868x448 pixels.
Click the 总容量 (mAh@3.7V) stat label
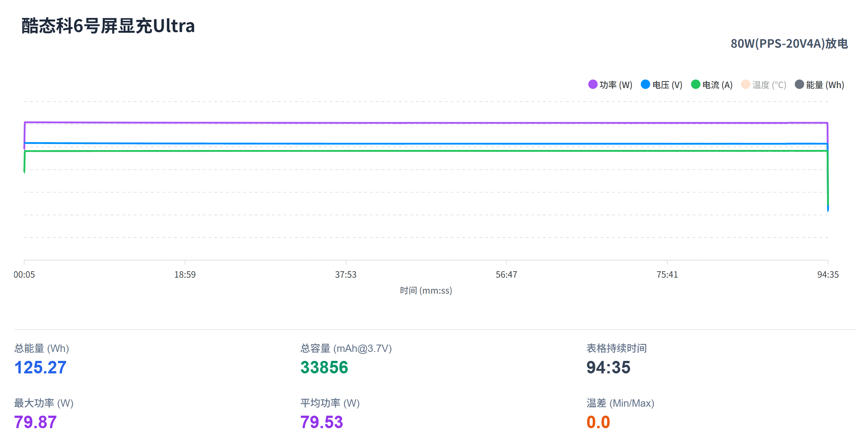tap(346, 348)
